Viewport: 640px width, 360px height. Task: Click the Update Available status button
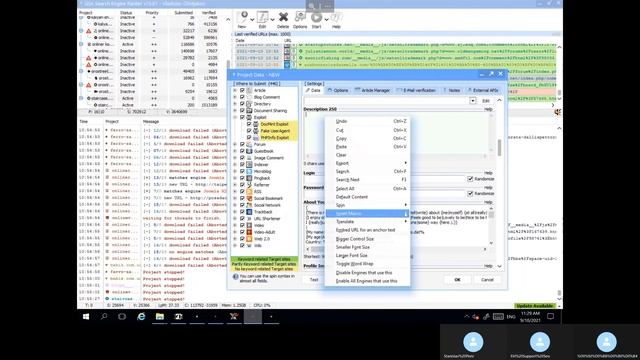534,305
